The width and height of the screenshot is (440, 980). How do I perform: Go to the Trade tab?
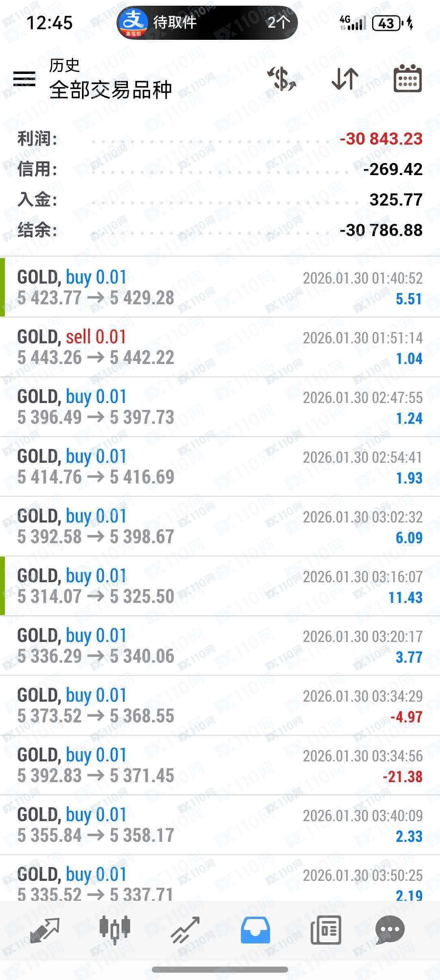[185, 930]
